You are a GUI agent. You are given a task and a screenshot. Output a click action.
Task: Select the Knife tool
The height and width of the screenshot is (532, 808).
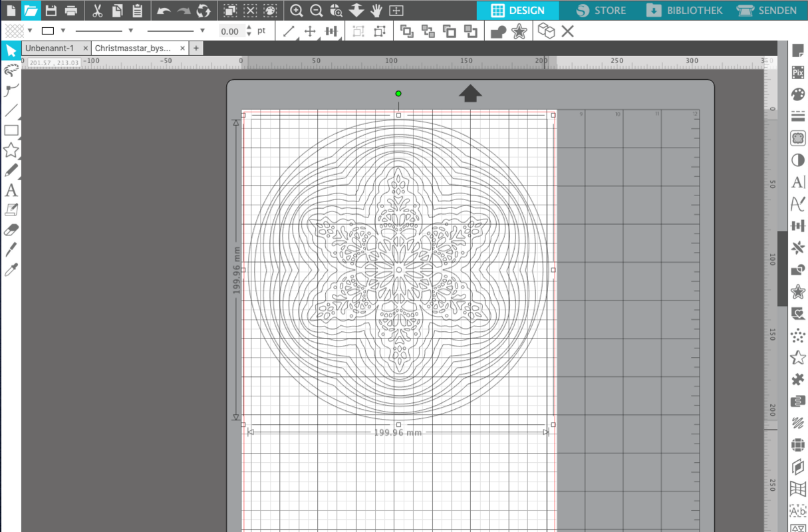coord(11,250)
